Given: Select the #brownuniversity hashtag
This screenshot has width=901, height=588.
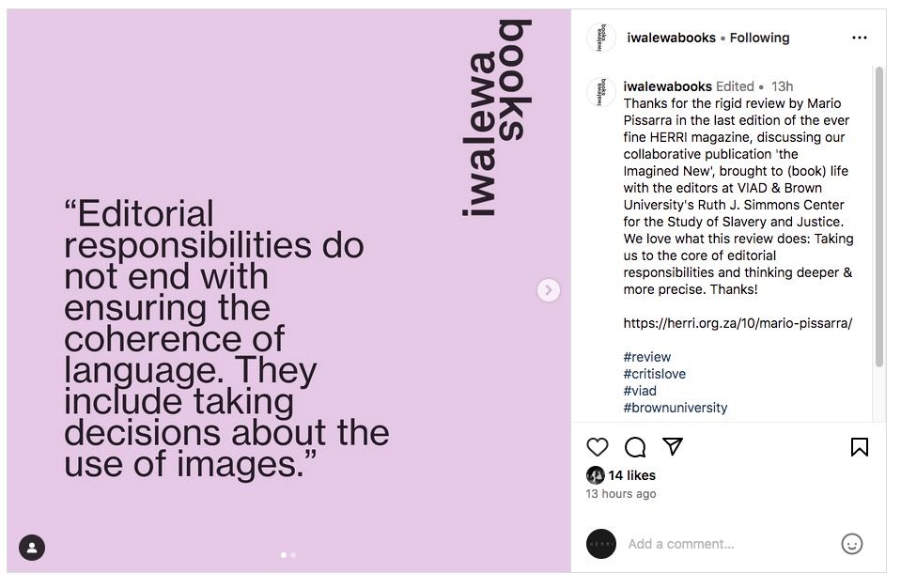Looking at the screenshot, I should coord(675,408).
